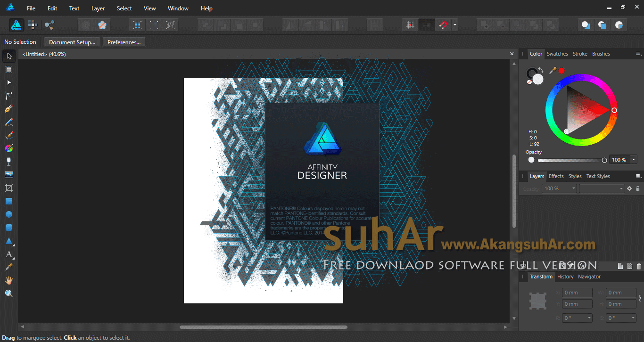Open layer settings gear icon

629,188
